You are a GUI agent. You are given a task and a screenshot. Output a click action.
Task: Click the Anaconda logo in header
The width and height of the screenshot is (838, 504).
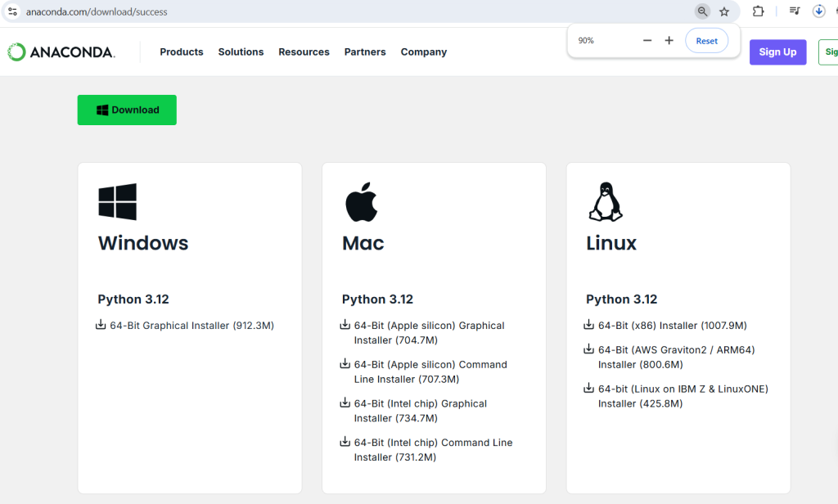[61, 52]
